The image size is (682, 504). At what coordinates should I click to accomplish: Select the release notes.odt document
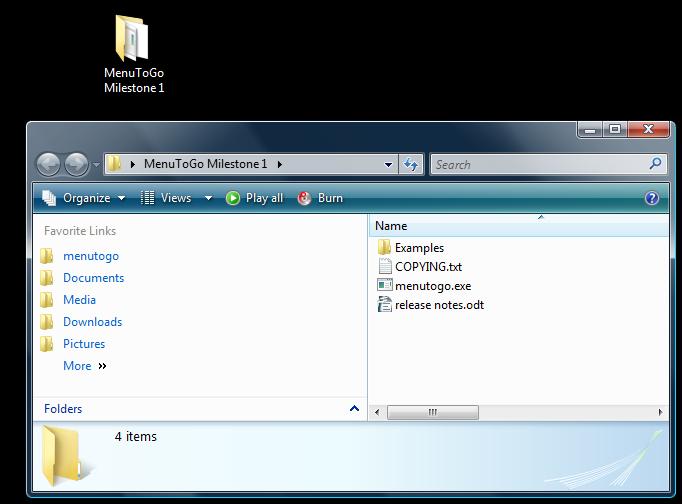click(x=438, y=305)
